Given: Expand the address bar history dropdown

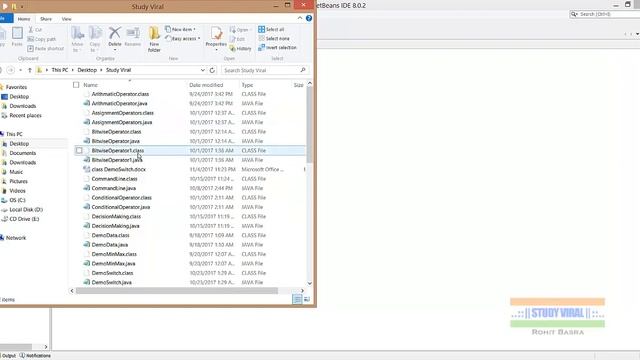Looking at the screenshot, I should coord(202,70).
